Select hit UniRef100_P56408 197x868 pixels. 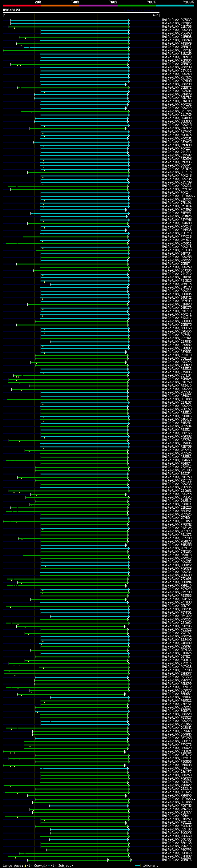[177, 33]
